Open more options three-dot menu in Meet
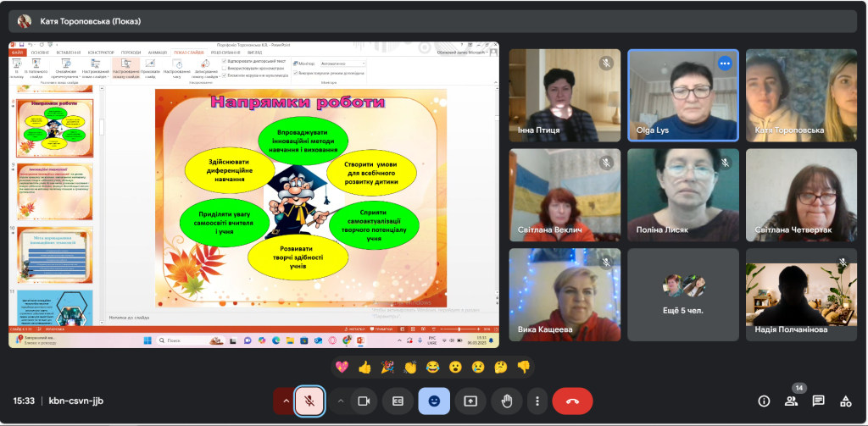The image size is (868, 426). click(x=537, y=401)
